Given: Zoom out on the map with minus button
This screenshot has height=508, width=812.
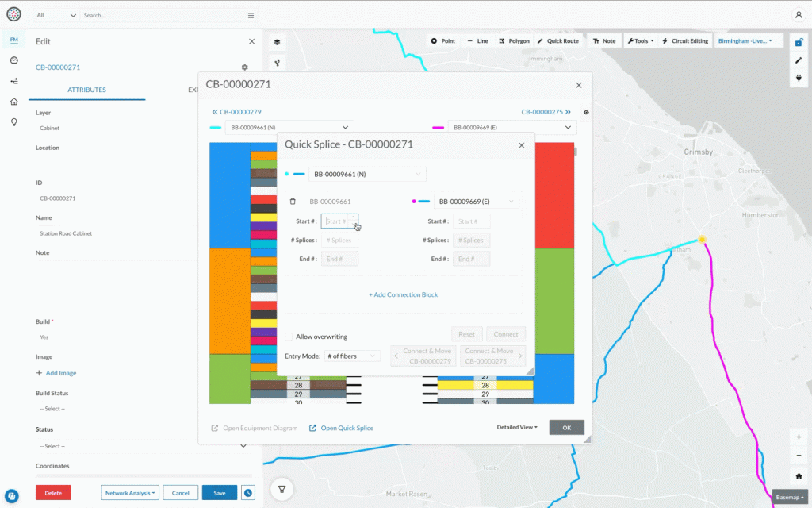Looking at the screenshot, I should 799,456.
